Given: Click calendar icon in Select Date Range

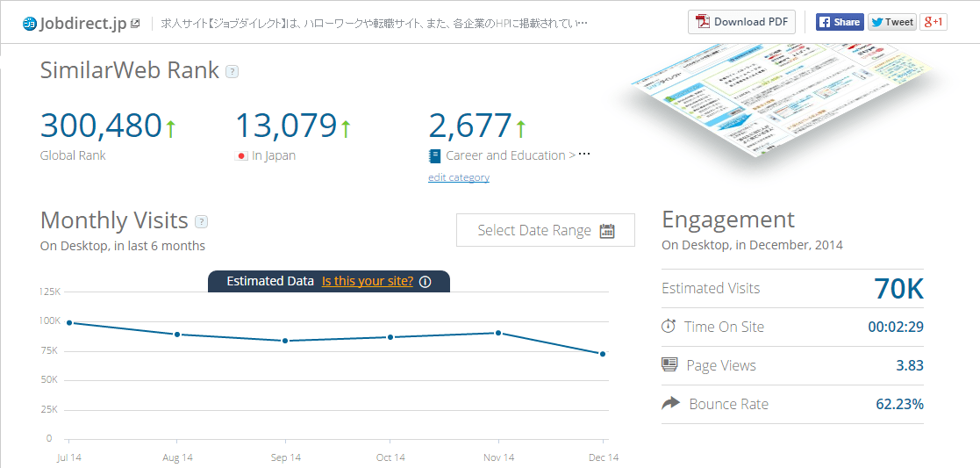Looking at the screenshot, I should click(607, 231).
